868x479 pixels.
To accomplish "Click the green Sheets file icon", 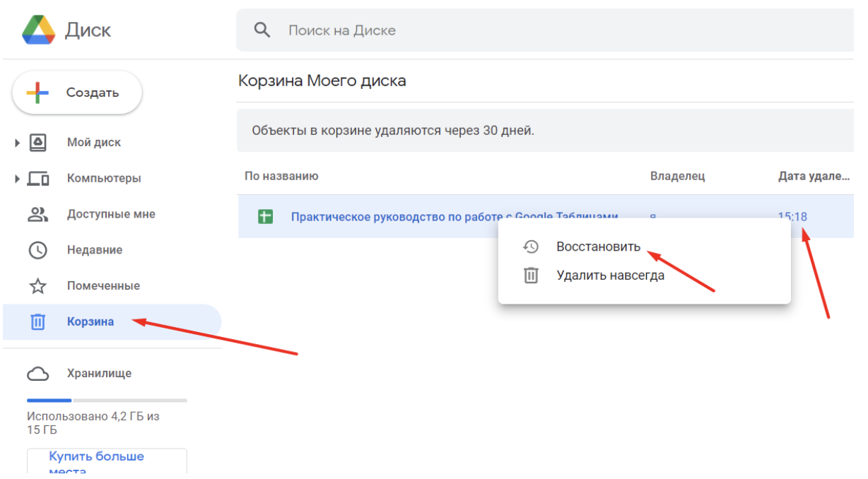I will (266, 216).
